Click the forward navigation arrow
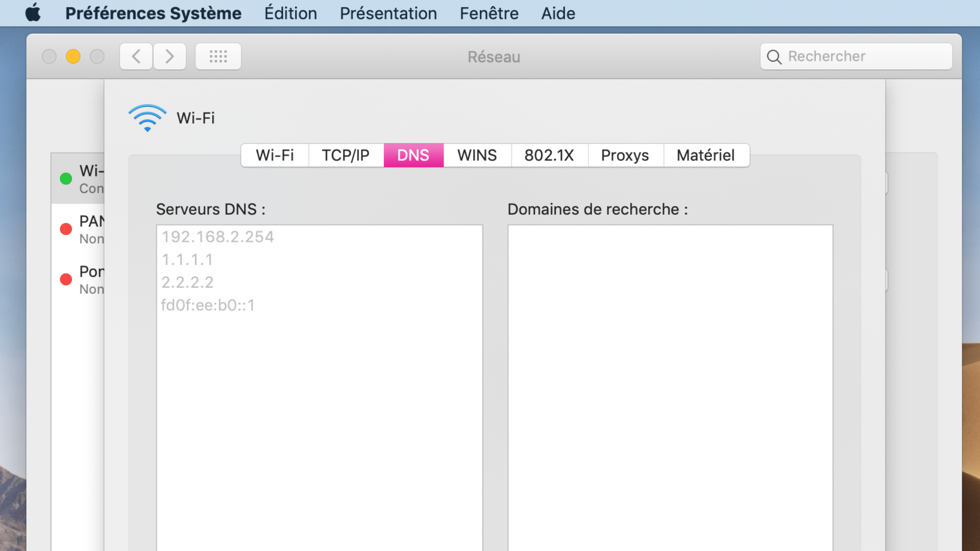Viewport: 980px width, 551px height. click(169, 56)
